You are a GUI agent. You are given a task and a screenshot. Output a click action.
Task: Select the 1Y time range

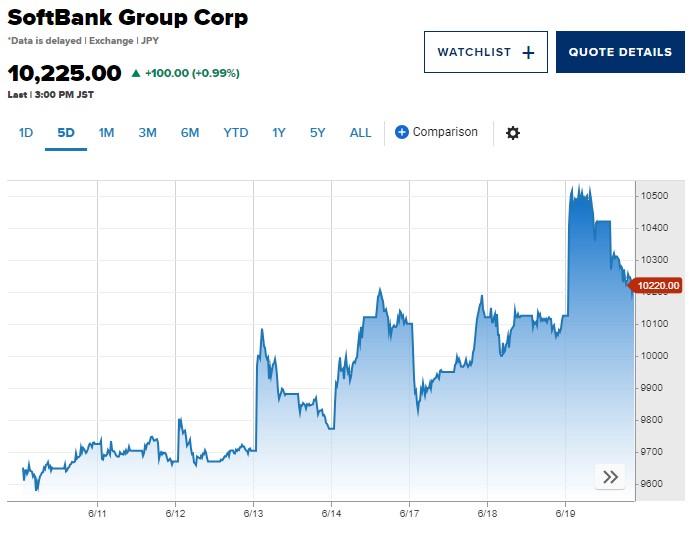click(x=279, y=133)
